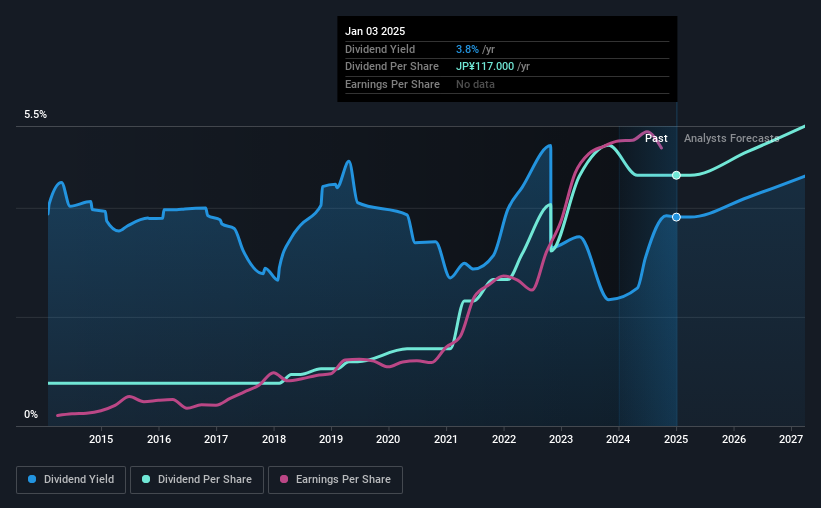Click the 2016 x-axis label
This screenshot has height=508, width=821.
click(159, 439)
